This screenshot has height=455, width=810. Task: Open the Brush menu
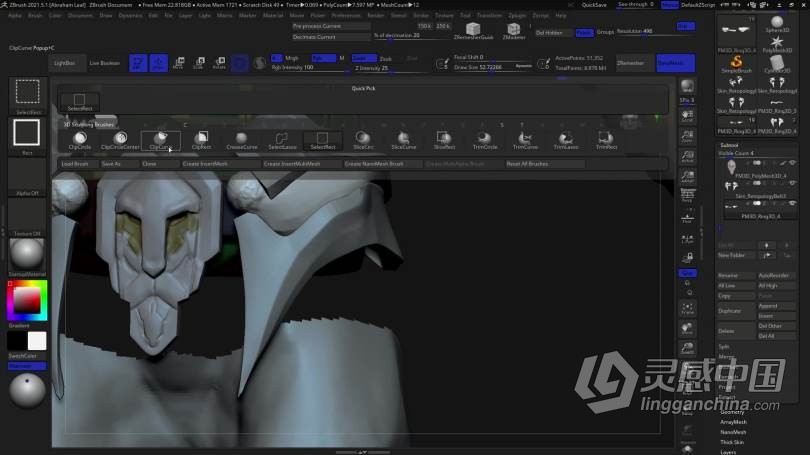(x=35, y=16)
